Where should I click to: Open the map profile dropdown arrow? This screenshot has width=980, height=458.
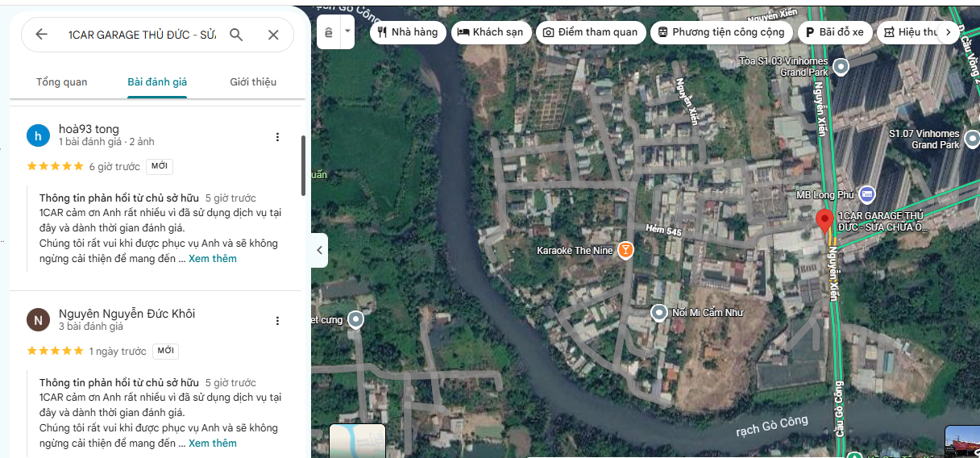pos(347,32)
